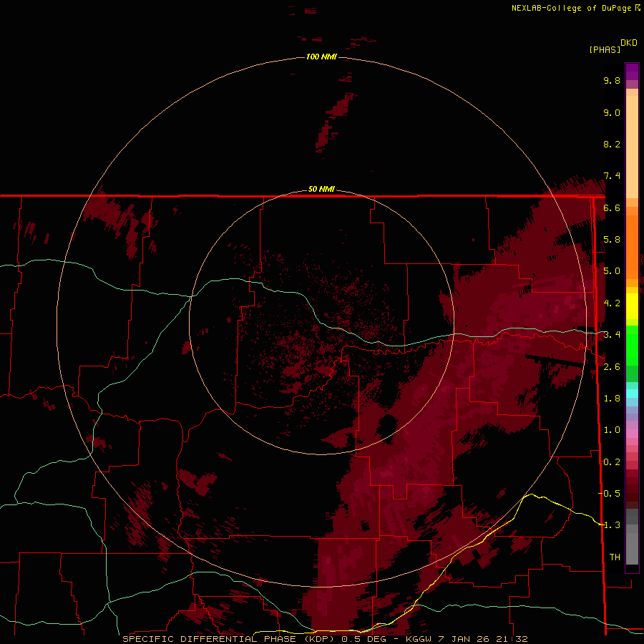This screenshot has width=644, height=644.
Task: Click the 9.8 scale value
Action: coord(612,80)
